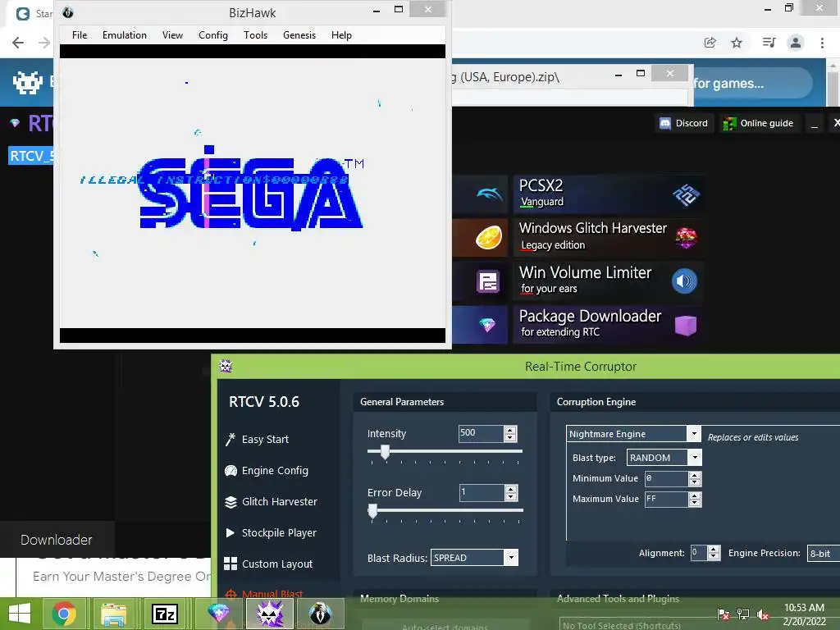Click the muted volume tray icon
This screenshot has width=840, height=630.
tap(763, 614)
